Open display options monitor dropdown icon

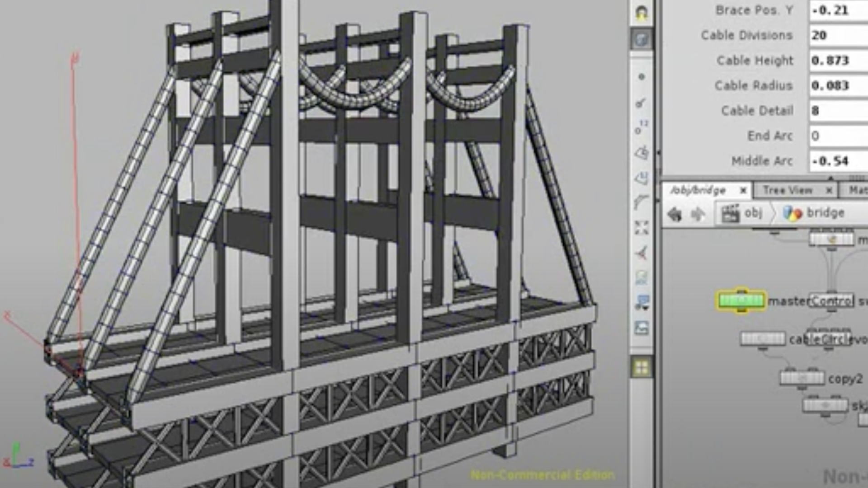[642, 302]
